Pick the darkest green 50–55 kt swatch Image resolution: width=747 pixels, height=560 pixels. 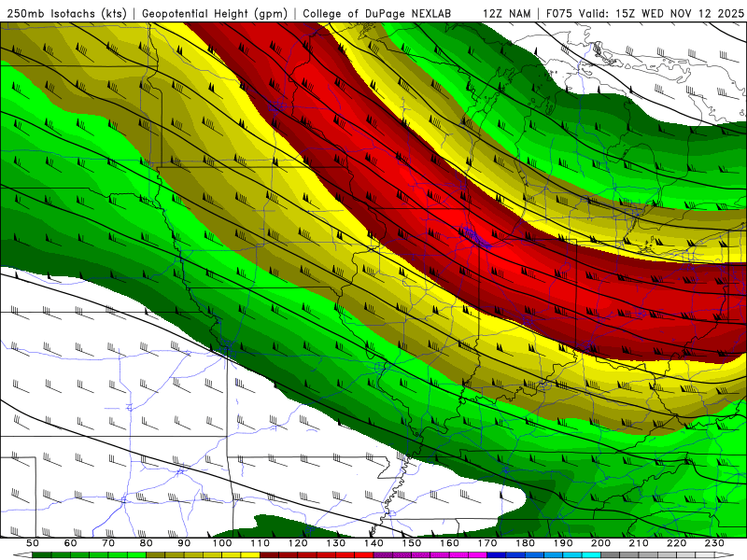pos(41,554)
